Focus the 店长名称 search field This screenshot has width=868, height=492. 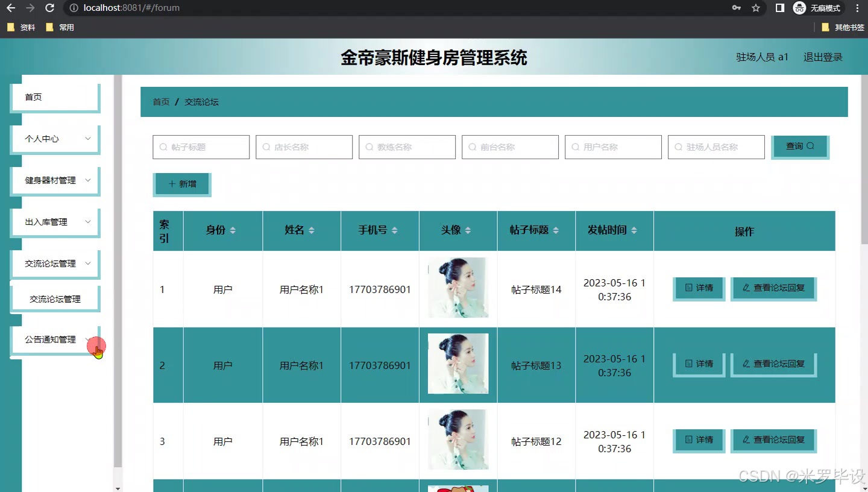click(304, 147)
